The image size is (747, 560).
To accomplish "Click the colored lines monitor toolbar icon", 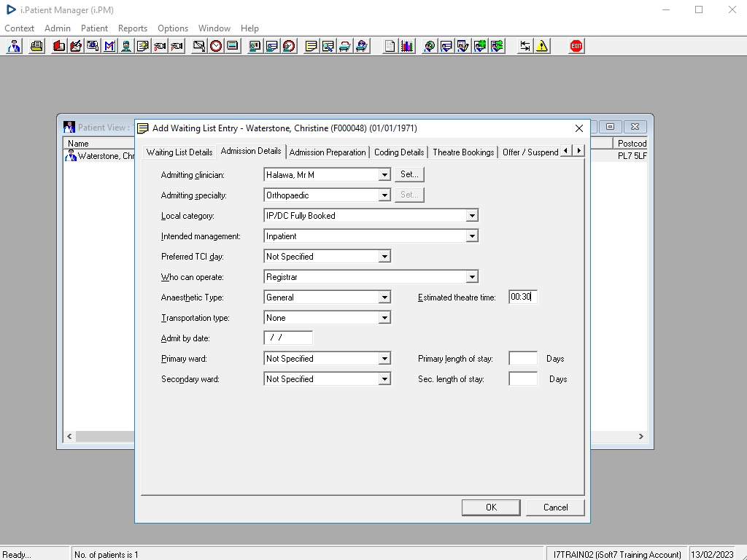I will coord(233,46).
